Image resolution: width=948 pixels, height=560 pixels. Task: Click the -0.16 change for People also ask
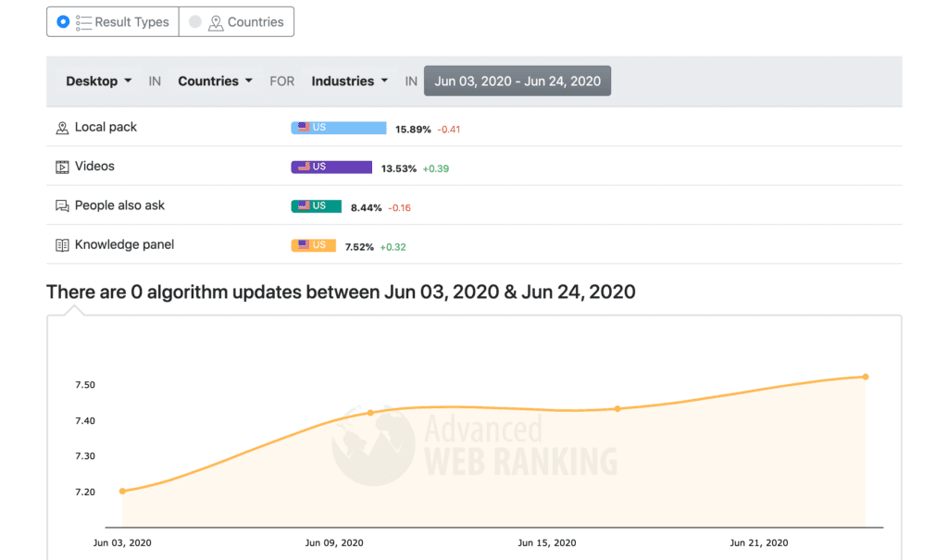tap(399, 208)
